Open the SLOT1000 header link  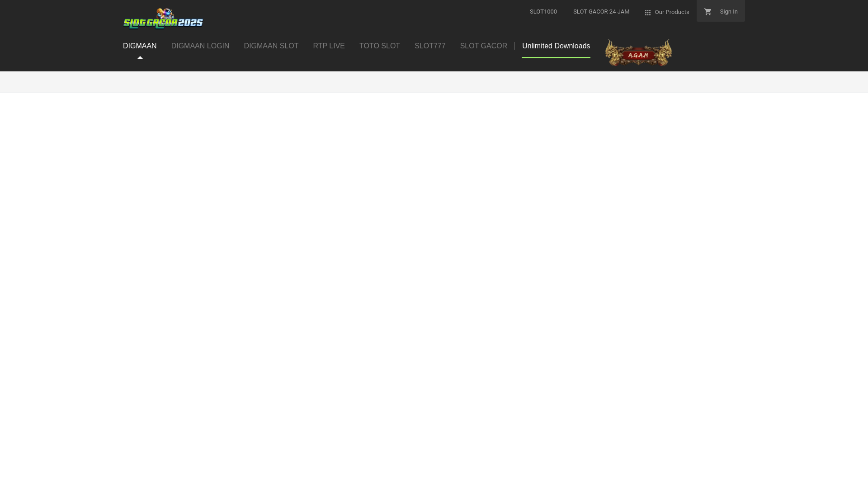pyautogui.click(x=543, y=12)
